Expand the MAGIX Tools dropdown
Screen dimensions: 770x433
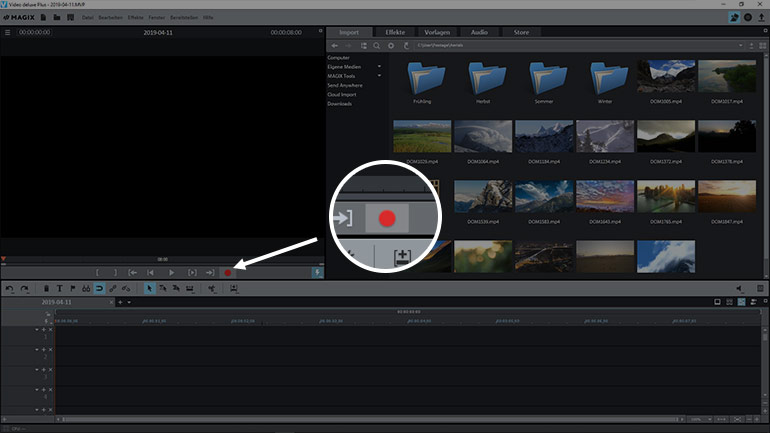[x=379, y=76]
